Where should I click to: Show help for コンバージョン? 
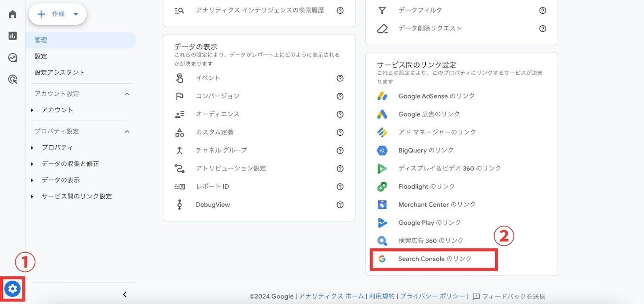point(340,96)
